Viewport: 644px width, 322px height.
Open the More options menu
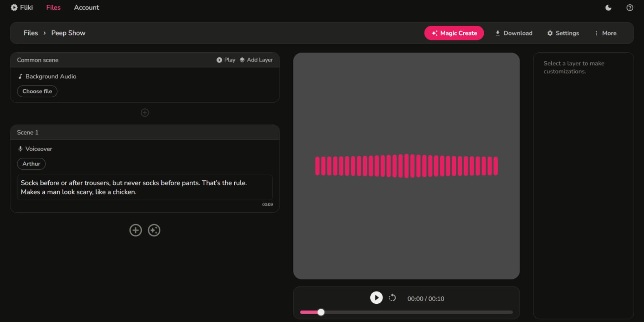(605, 33)
